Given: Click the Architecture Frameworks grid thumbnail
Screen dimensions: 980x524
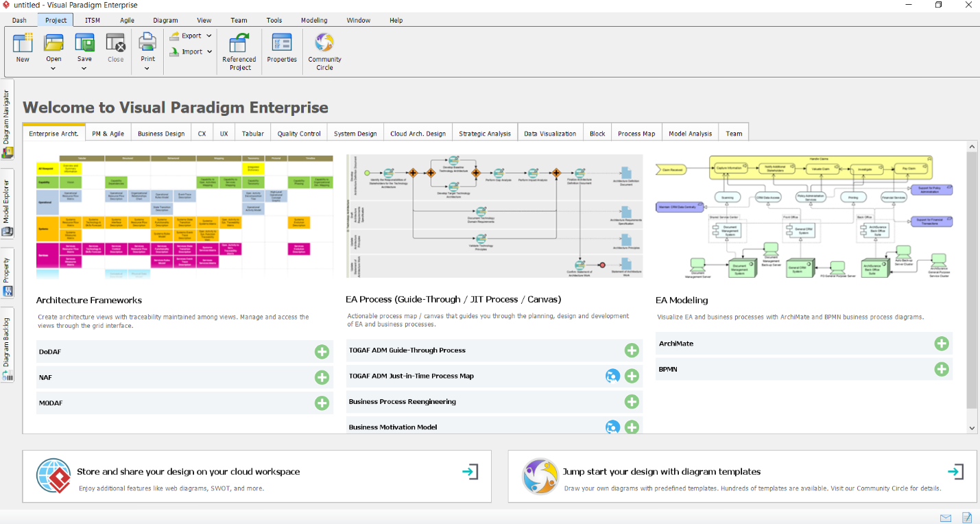Looking at the screenshot, I should point(184,217).
